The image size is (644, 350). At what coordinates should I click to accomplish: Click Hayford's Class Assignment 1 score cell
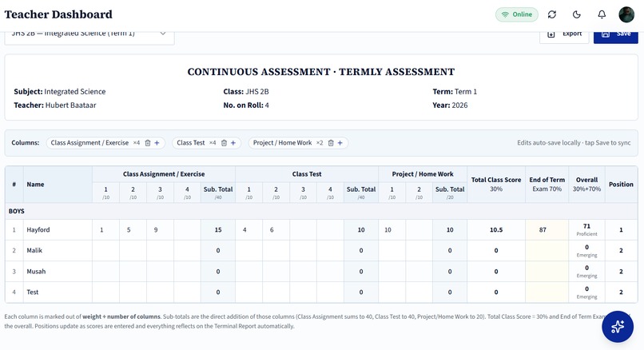tap(106, 229)
